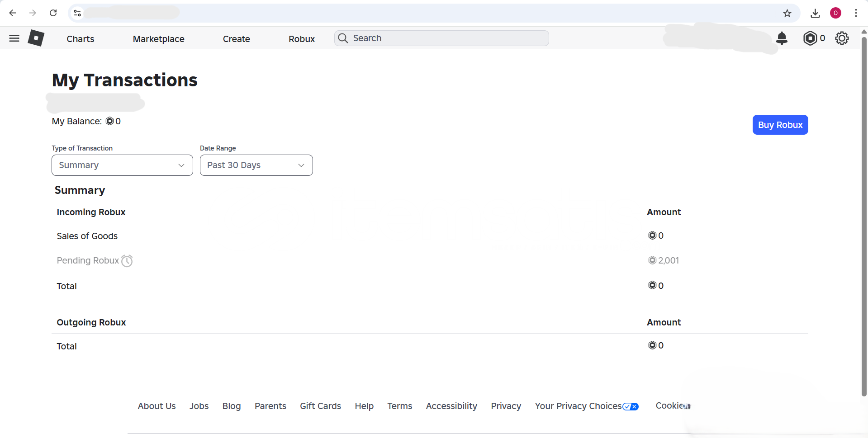Open Jobs footer link
Image resolution: width=868 pixels, height=438 pixels.
(199, 406)
